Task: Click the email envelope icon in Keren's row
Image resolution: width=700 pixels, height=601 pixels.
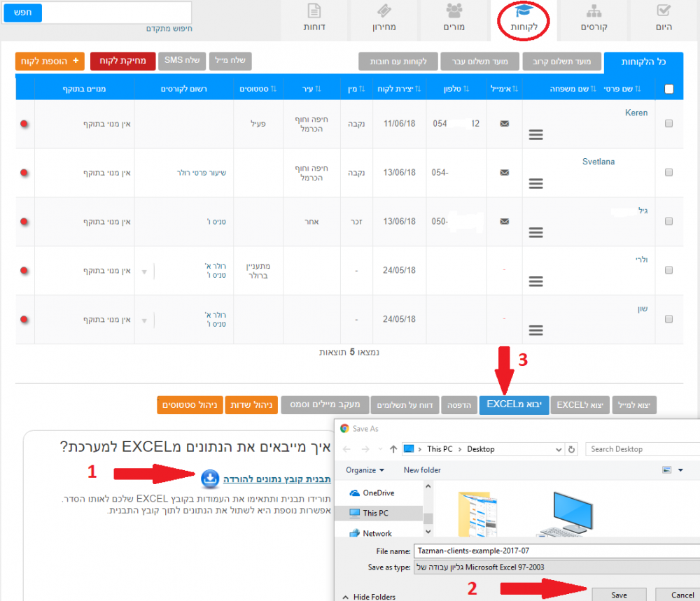Action: (x=504, y=123)
